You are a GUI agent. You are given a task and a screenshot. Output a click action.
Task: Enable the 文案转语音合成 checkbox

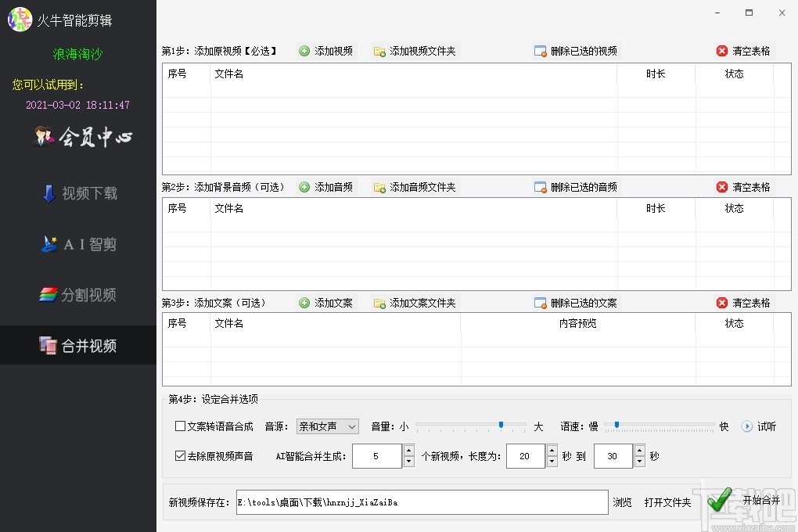(x=178, y=426)
